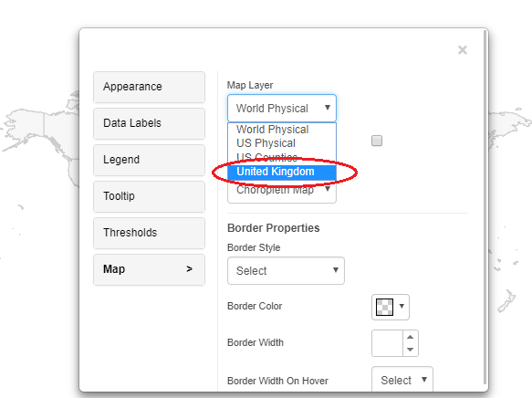Screen dimensions: 532x398
Task: Select World Physical option in list
Action: click(282, 130)
